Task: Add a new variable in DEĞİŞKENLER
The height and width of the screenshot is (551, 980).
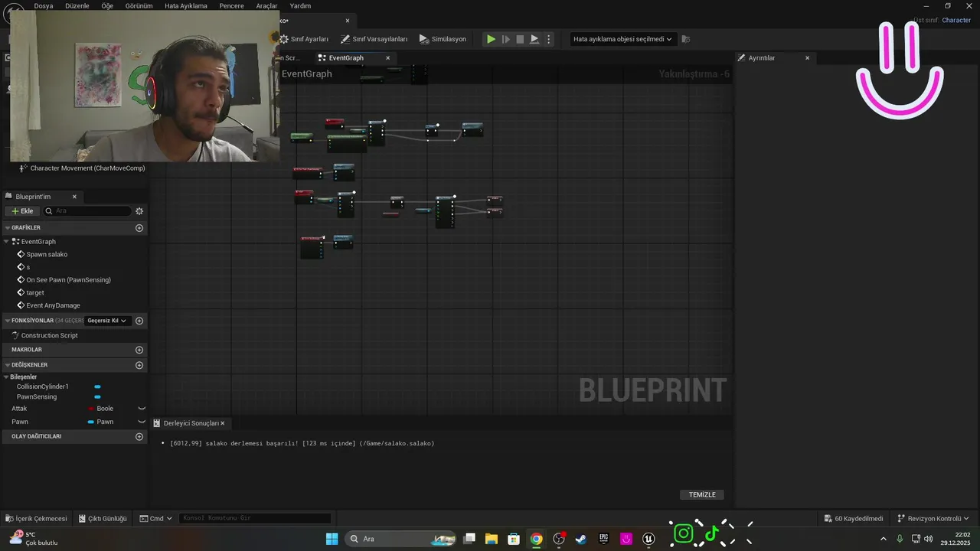Action: coord(139,365)
